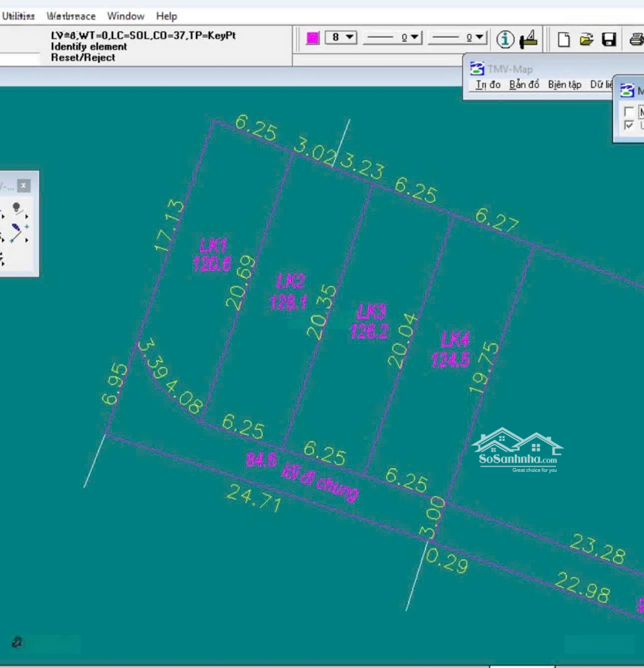
Task: Select the Place Line tool in toolbox
Action: (x=17, y=233)
